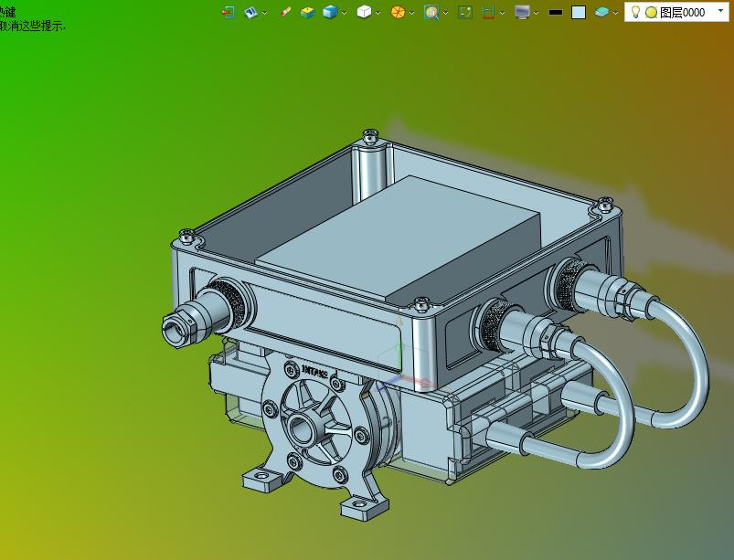Expand the white cube view dropdown

click(378, 13)
